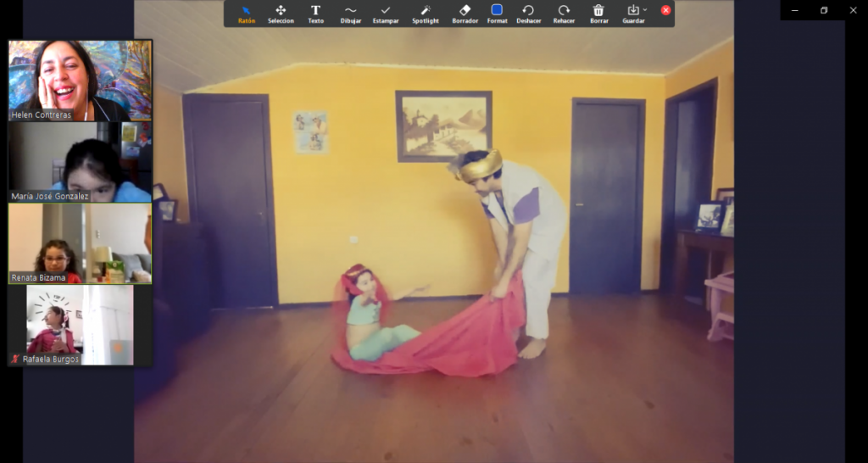Screen dimensions: 868x463
Task: Close the annotation toolbar with red X
Action: [x=665, y=10]
